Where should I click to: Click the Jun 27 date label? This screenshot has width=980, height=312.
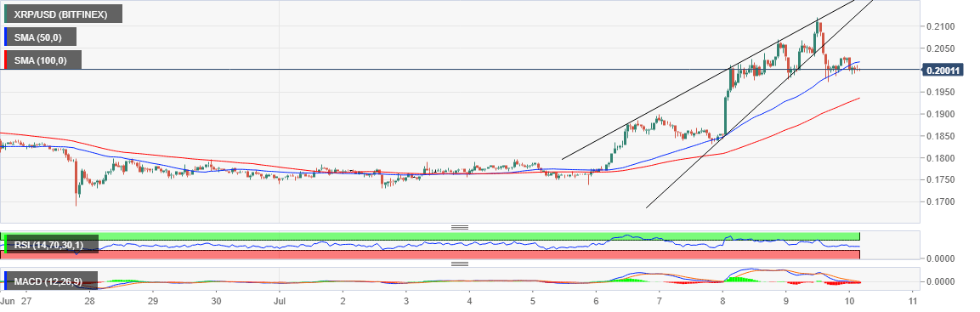click(16, 301)
